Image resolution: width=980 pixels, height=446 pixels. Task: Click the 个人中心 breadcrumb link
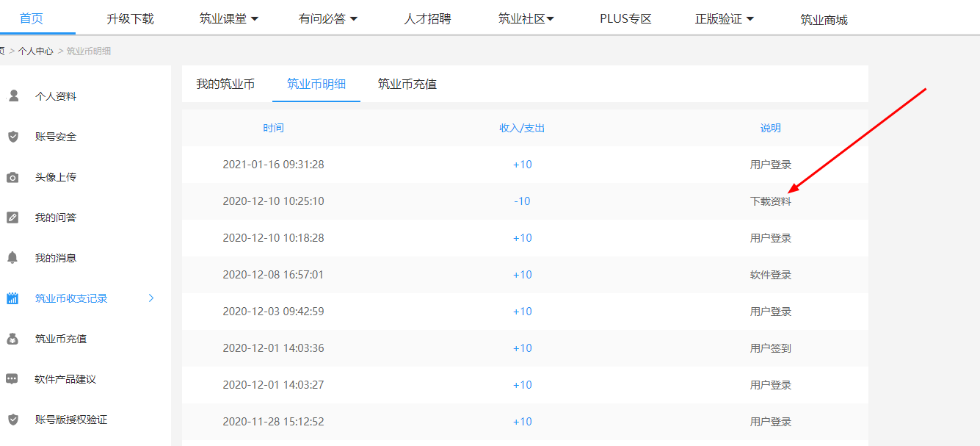point(36,51)
